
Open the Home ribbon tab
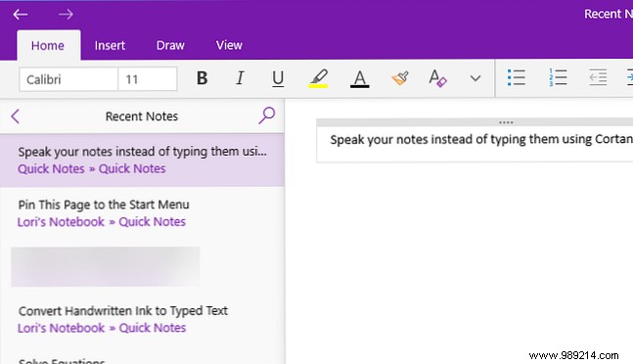tap(48, 45)
